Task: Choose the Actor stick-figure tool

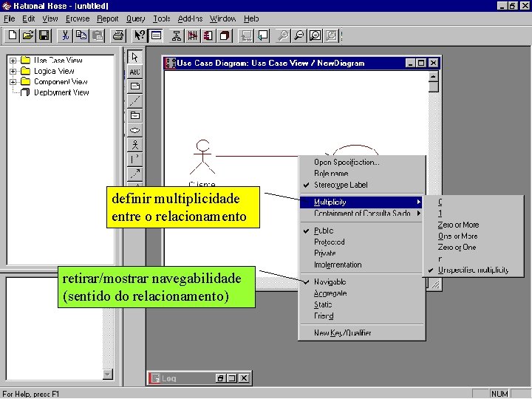Action: [135, 145]
